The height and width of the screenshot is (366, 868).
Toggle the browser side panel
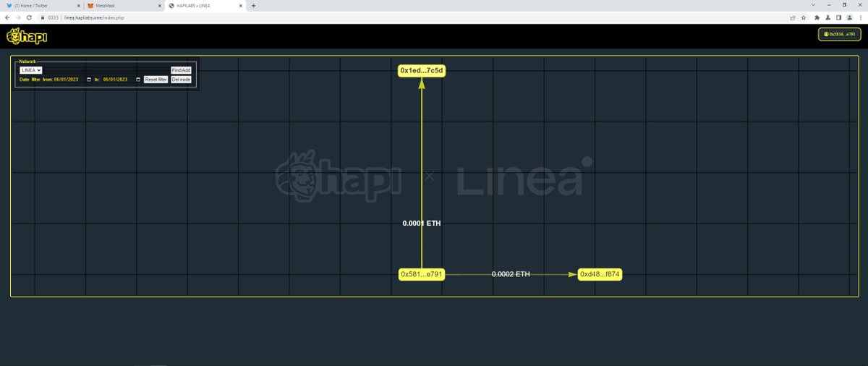coord(839,17)
